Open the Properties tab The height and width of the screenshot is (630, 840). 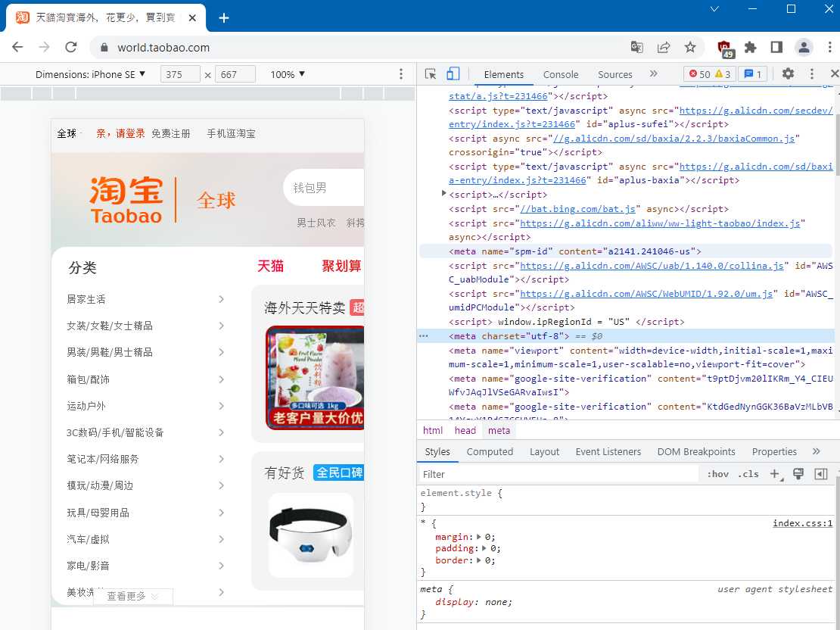click(x=774, y=451)
